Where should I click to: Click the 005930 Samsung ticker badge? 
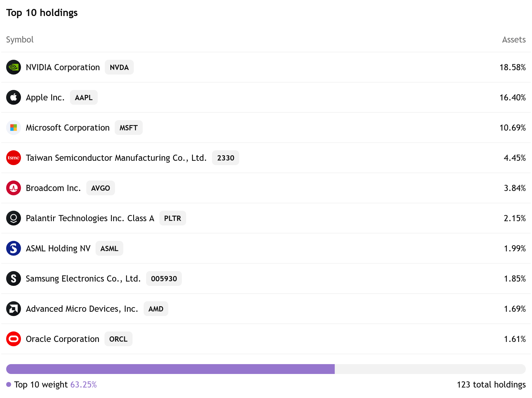click(x=164, y=278)
